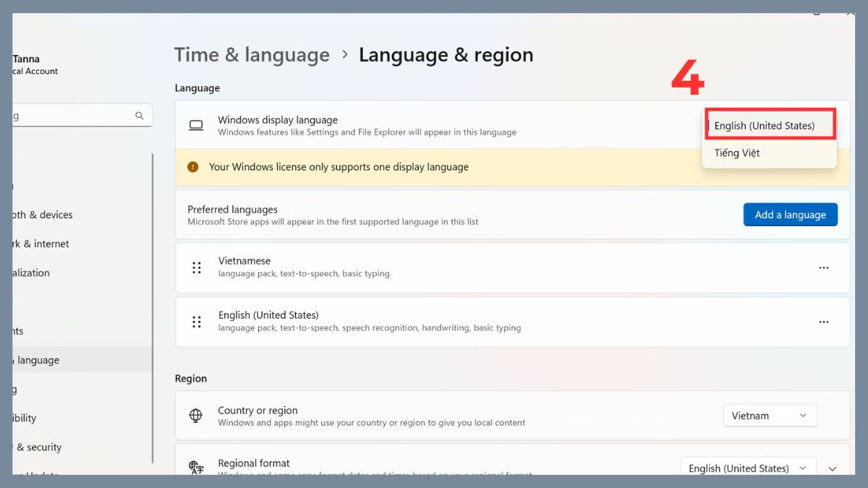The width and height of the screenshot is (868, 488).
Task: Open the Regional format English dropdown
Action: (x=748, y=468)
